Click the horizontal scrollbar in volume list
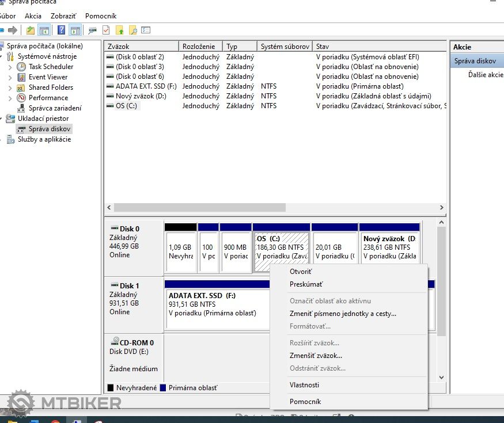Viewport: 504px width, 423px height. [x=199, y=207]
